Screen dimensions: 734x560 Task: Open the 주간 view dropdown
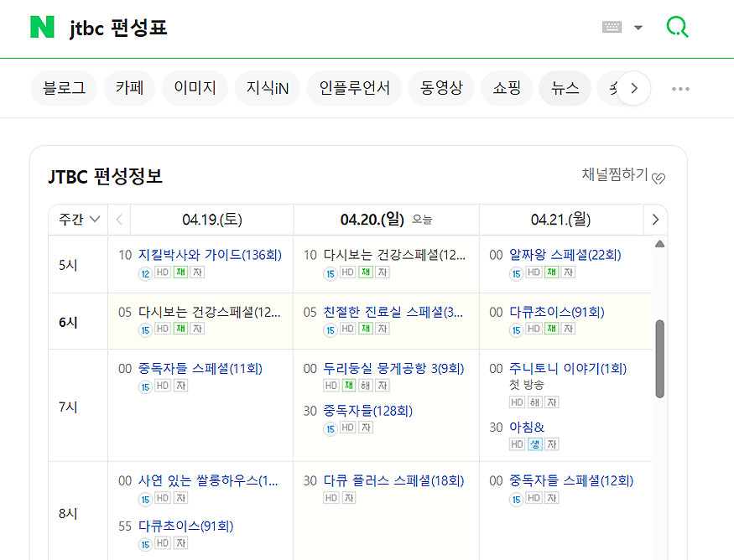coord(79,220)
